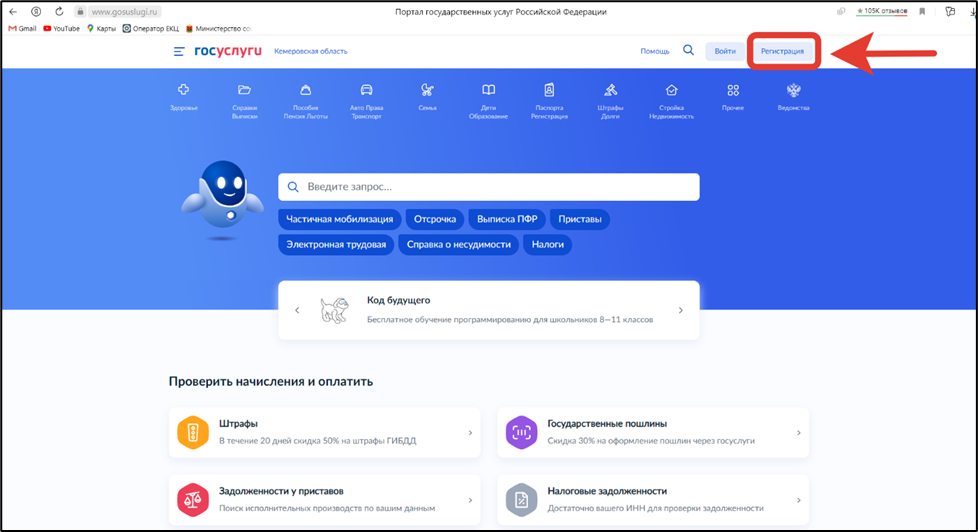Screen dimensions: 978x532
Task: Show previous banner with left chevron
Action: point(297,310)
